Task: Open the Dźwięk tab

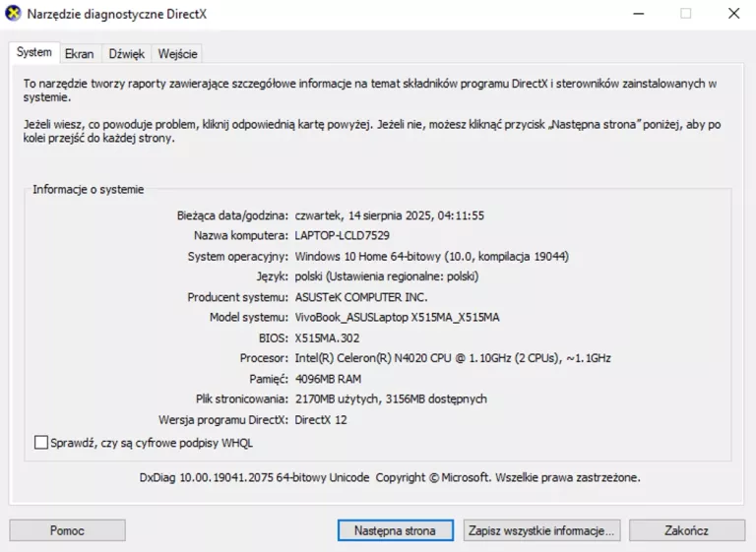Action: point(127,54)
